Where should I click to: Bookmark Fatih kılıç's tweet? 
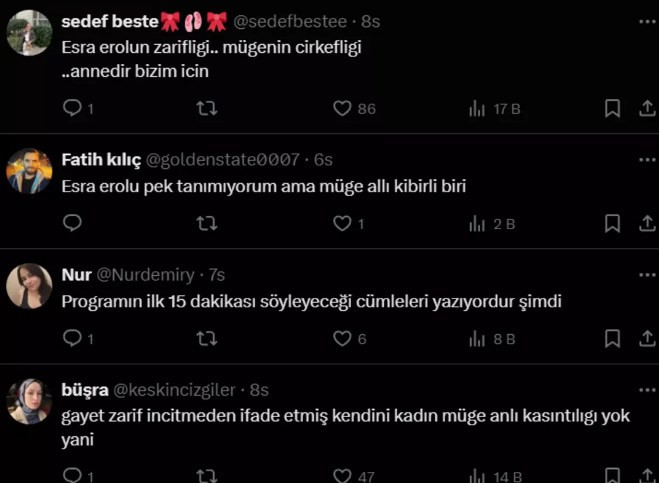(612, 223)
